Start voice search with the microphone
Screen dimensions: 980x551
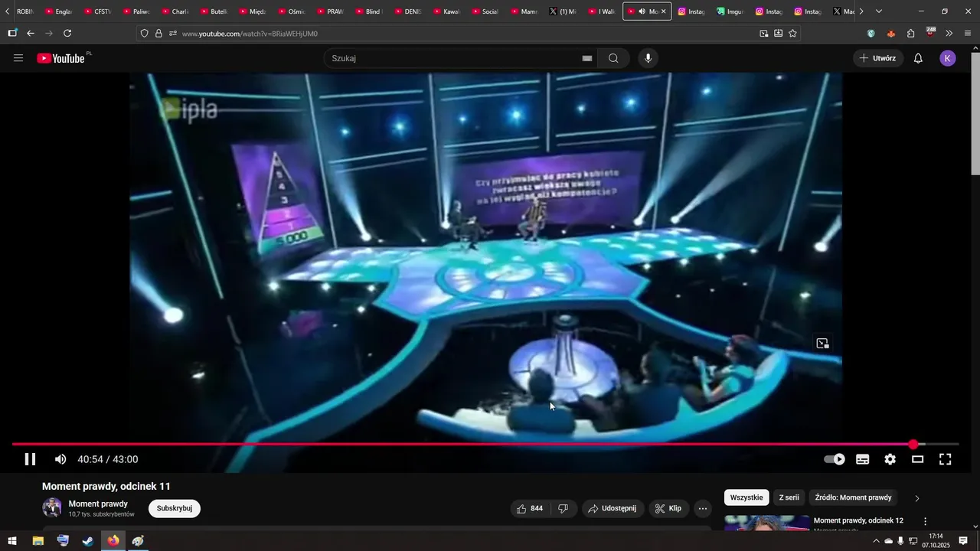click(648, 58)
